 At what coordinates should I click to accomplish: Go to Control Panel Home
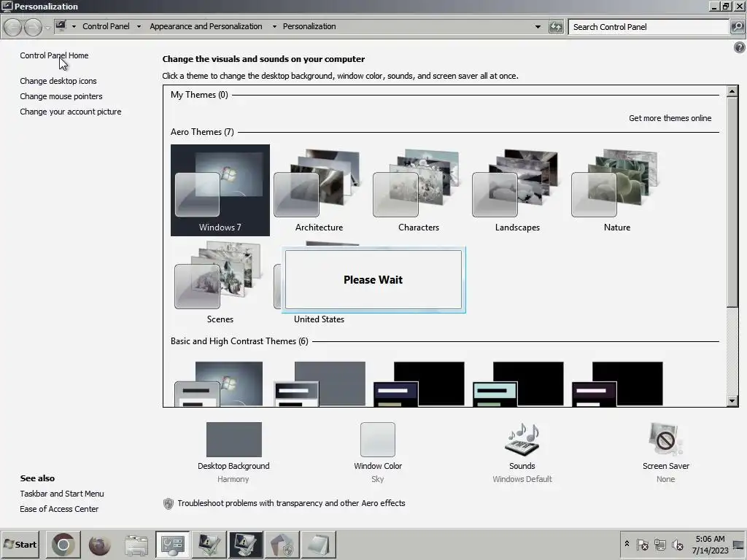click(54, 55)
